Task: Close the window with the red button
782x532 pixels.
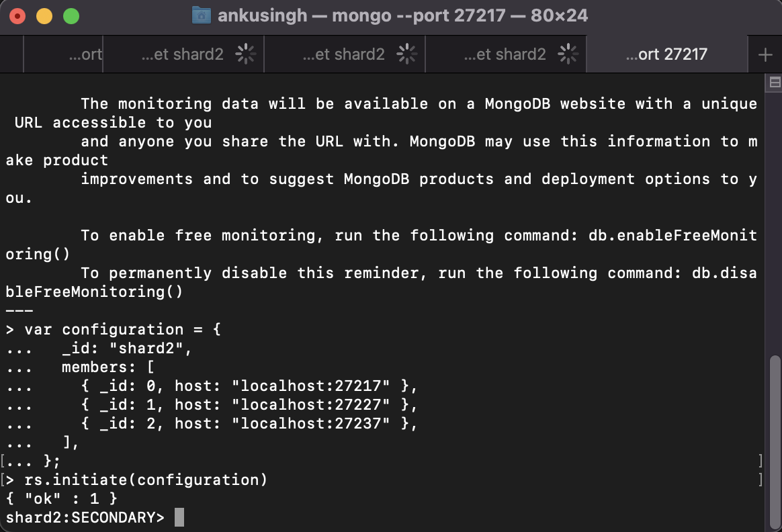Action: tap(18, 15)
